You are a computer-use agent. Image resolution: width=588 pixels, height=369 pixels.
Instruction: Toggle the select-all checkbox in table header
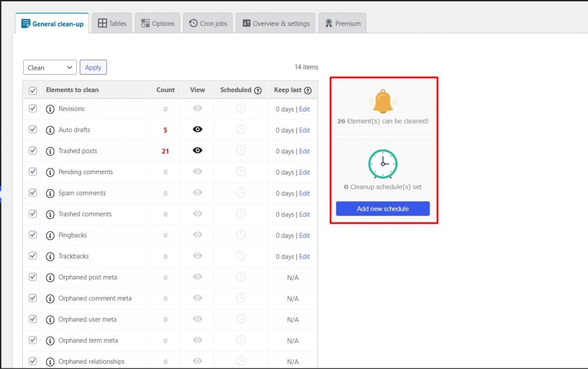pos(33,90)
